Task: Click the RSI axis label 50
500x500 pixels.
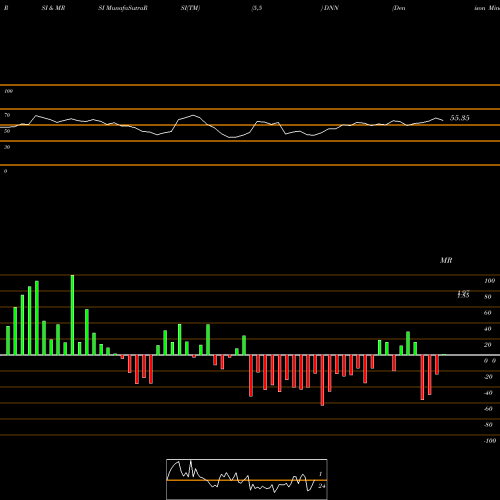Action: [7, 131]
